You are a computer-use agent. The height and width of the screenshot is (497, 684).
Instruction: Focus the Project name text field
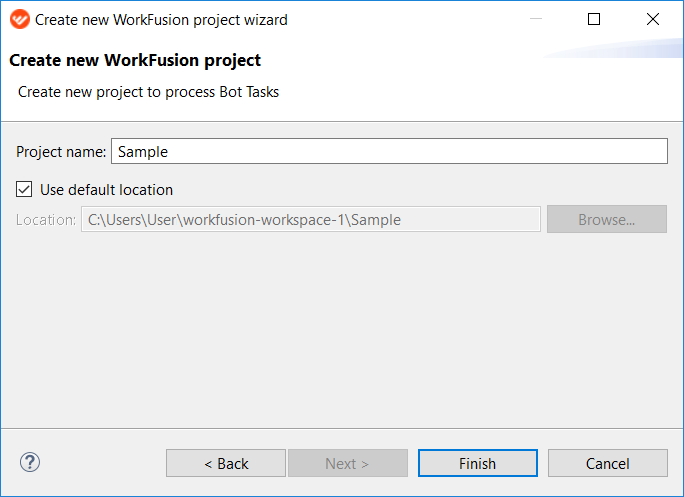(x=389, y=151)
